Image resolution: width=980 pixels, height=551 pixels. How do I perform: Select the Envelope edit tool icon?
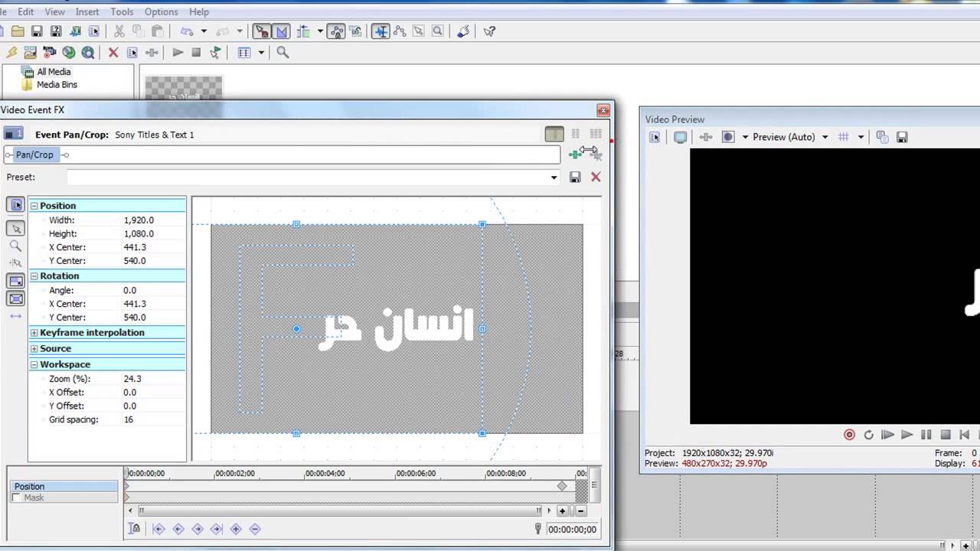pyautogui.click(x=400, y=31)
